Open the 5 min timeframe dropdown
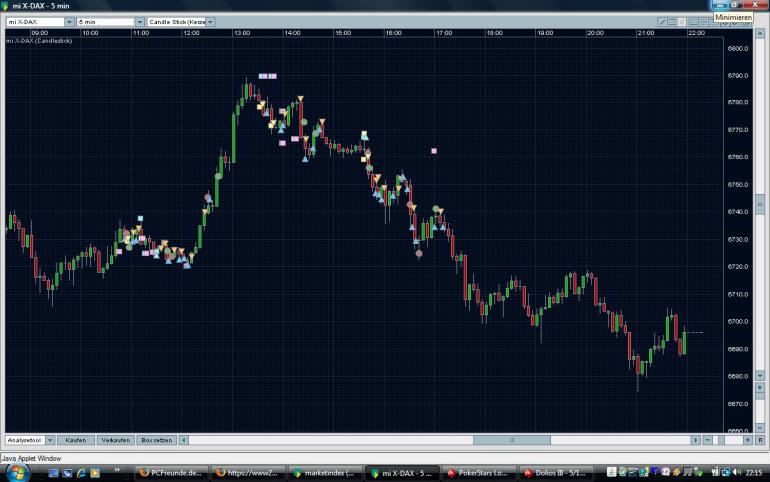770x482 pixels. (139, 22)
